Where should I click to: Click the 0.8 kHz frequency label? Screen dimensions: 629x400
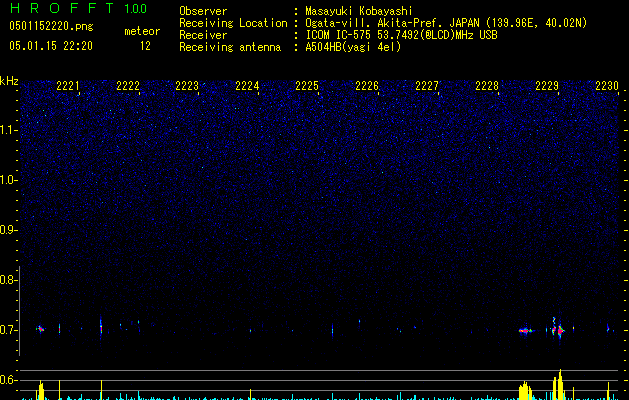[8, 280]
